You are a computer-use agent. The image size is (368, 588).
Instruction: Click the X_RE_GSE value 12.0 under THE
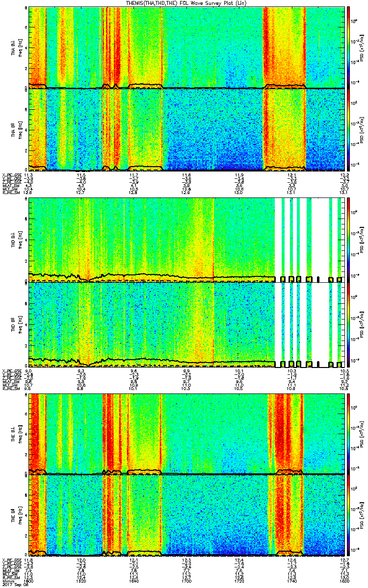81,560
